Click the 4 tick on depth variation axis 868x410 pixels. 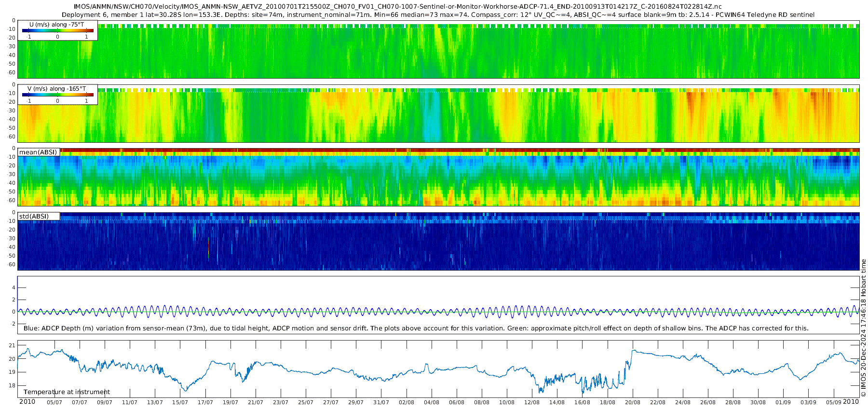tap(14, 287)
